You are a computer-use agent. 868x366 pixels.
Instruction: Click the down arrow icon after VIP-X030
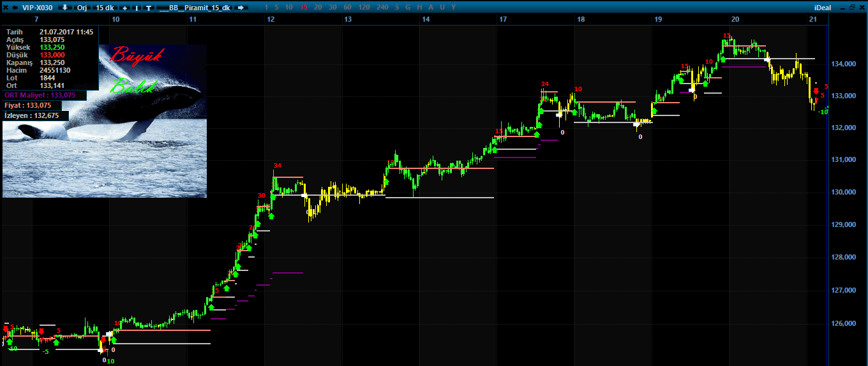point(64,7)
